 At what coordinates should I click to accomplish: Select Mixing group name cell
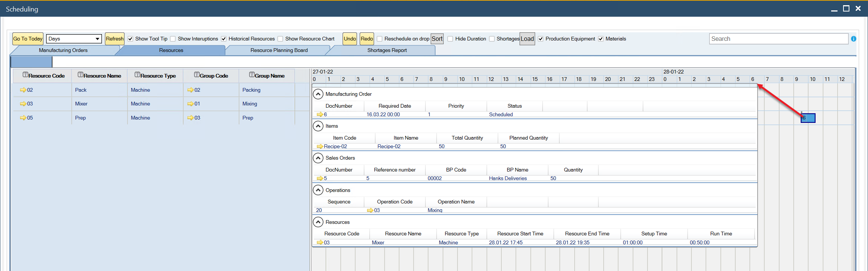pyautogui.click(x=267, y=104)
